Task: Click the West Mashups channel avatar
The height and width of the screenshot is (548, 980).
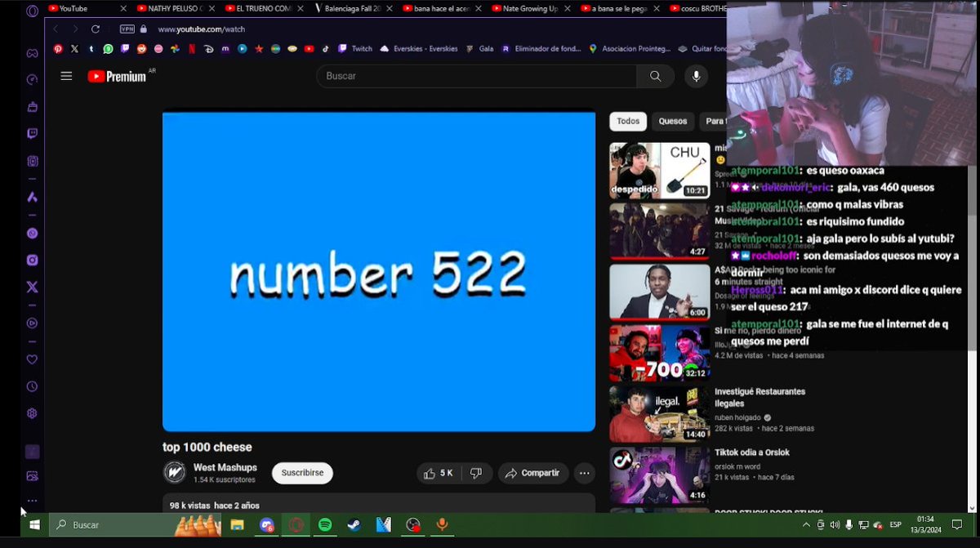Action: (x=174, y=473)
